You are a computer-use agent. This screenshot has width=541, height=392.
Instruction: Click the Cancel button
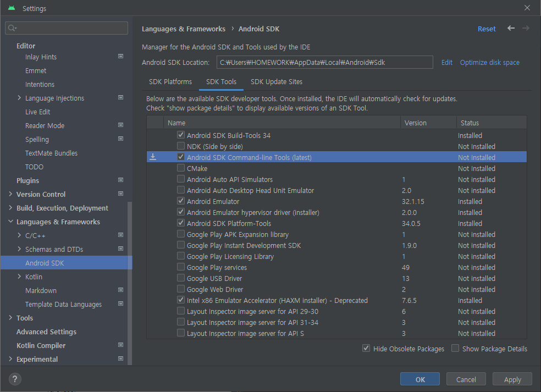(466, 379)
